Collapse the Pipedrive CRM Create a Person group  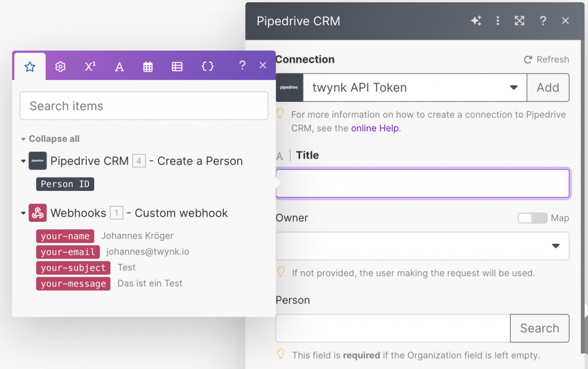coord(24,161)
